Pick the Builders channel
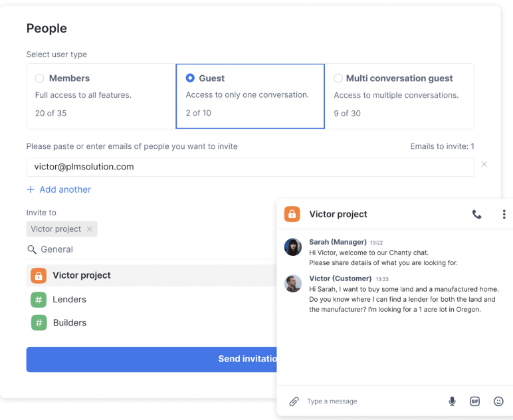The image size is (513, 420). [x=69, y=323]
